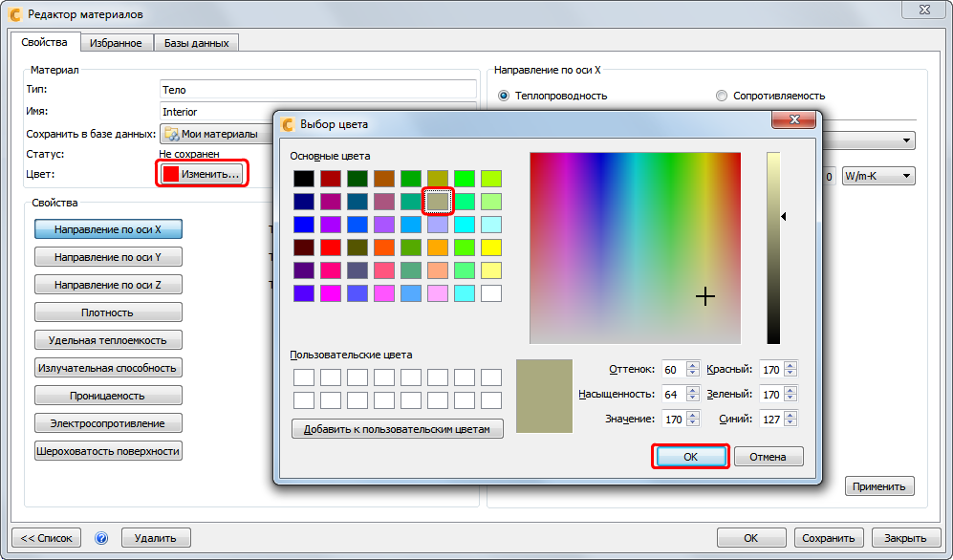Viewport: 953px width, 560px height.
Task: Click the selected color preview box
Action: click(x=545, y=396)
